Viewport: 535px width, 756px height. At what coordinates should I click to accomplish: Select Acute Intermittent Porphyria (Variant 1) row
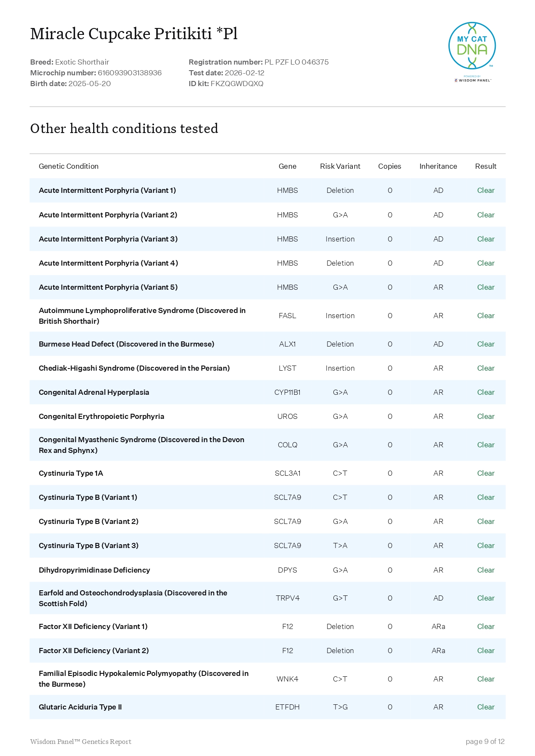coord(107,190)
